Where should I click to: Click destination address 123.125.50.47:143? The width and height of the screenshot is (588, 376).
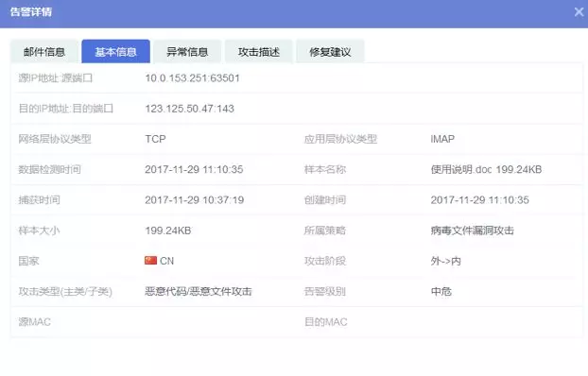click(189, 109)
